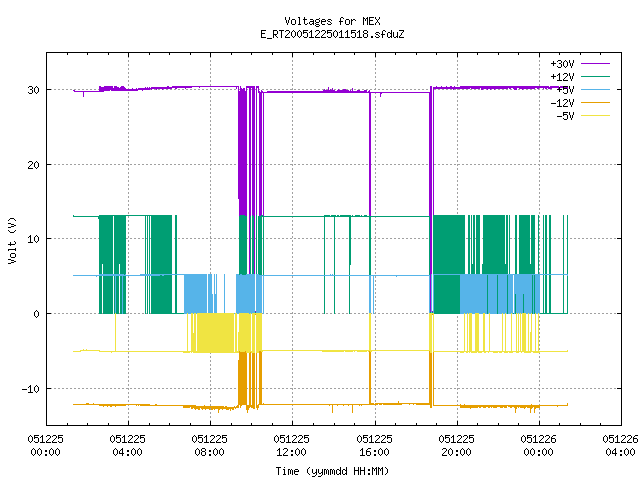The height and width of the screenshot is (480, 640).
Task: Click the 'Voltages for MEX' chart title
Action: pyautogui.click(x=332, y=21)
